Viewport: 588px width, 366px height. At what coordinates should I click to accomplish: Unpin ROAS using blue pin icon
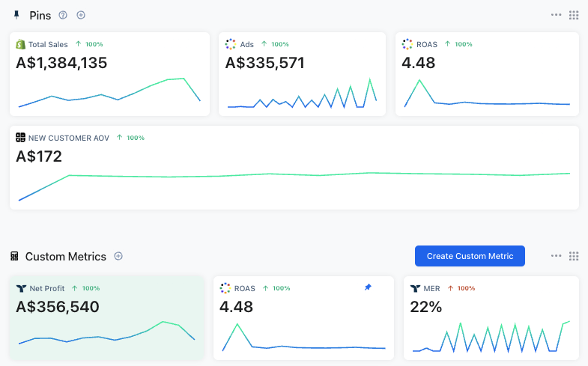coord(368,287)
